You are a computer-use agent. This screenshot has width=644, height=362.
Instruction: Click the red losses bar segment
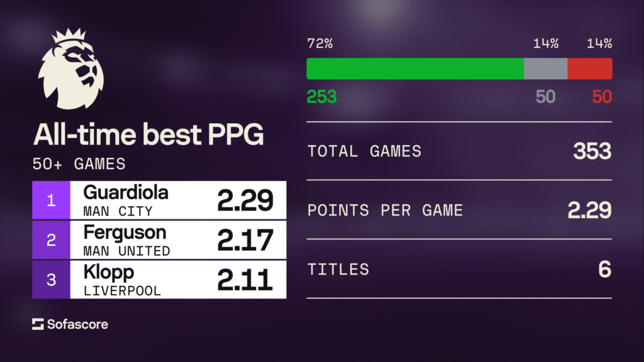click(x=589, y=69)
